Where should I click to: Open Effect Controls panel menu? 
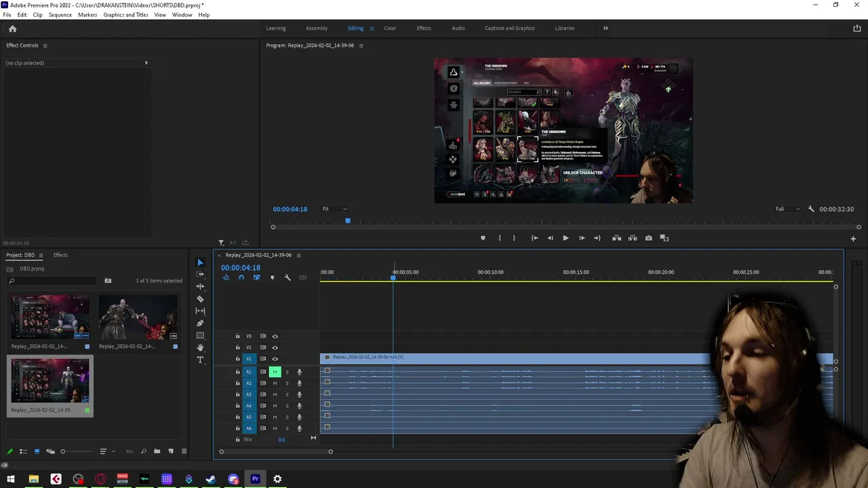(45, 45)
